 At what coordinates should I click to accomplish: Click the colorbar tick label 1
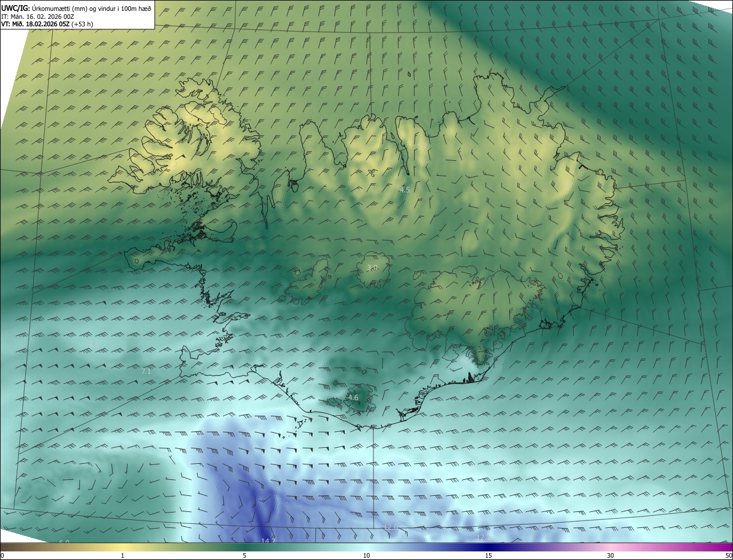(123, 555)
